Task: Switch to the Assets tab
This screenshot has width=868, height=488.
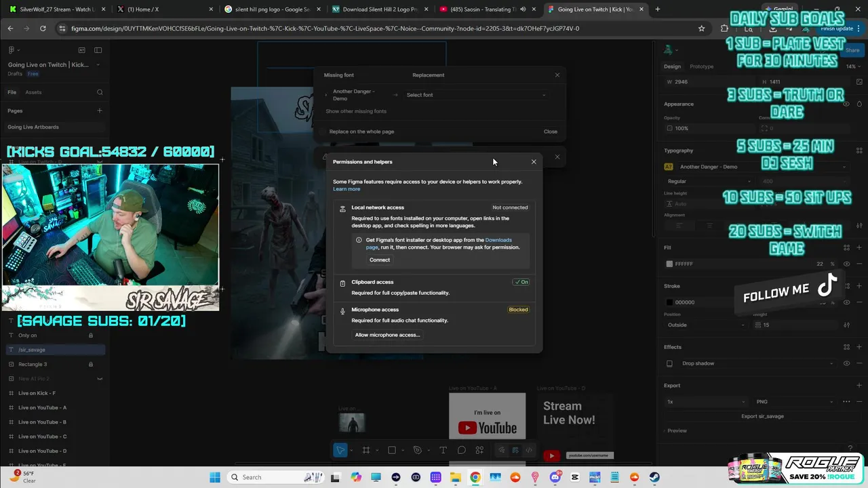Action: [x=33, y=92]
